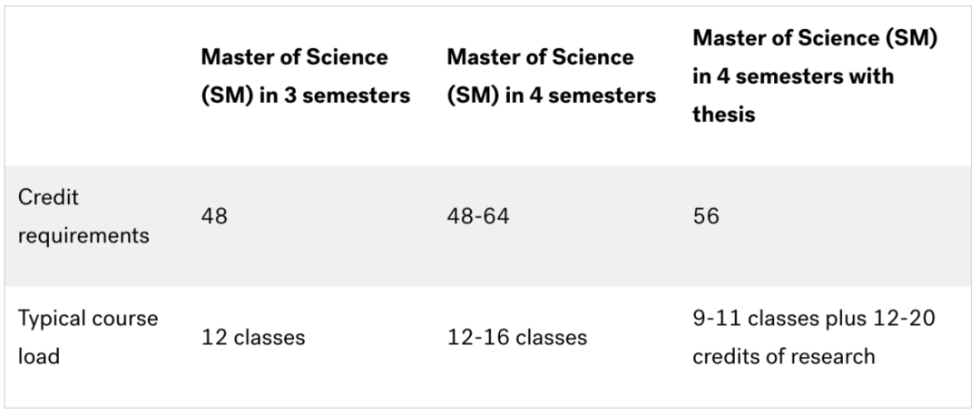Click '(SM) in 3 semesters' text line

pyautogui.click(x=306, y=95)
